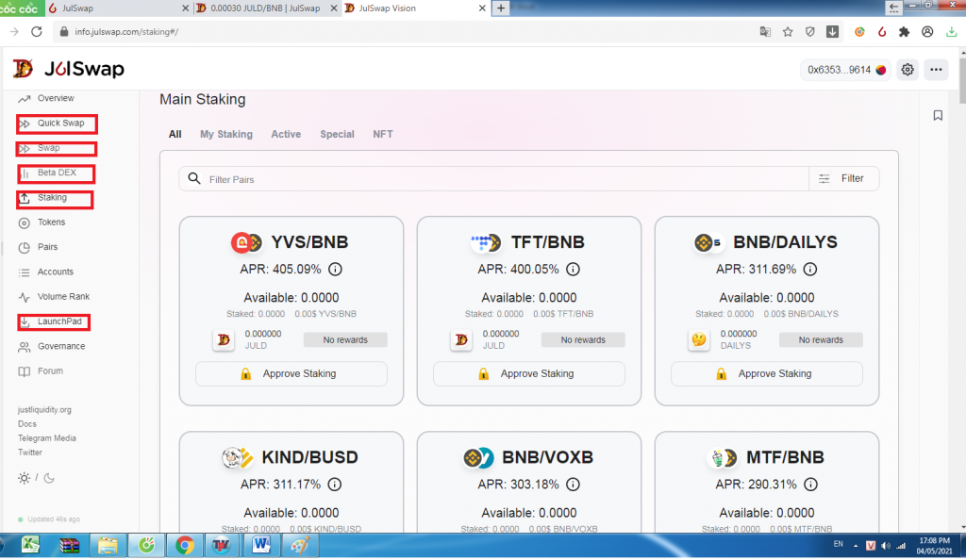Toggle light/dark theme in sidebar
966x560 pixels.
tap(36, 478)
